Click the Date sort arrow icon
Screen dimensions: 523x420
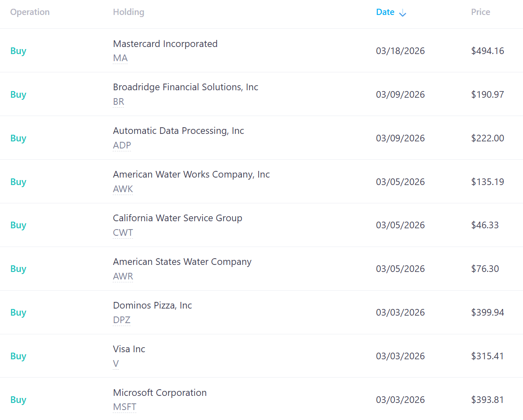click(402, 13)
